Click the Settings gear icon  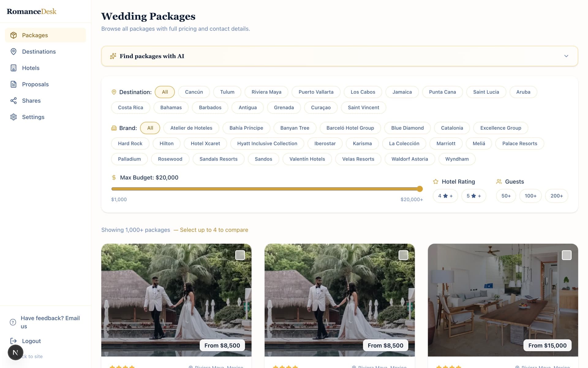pos(13,117)
